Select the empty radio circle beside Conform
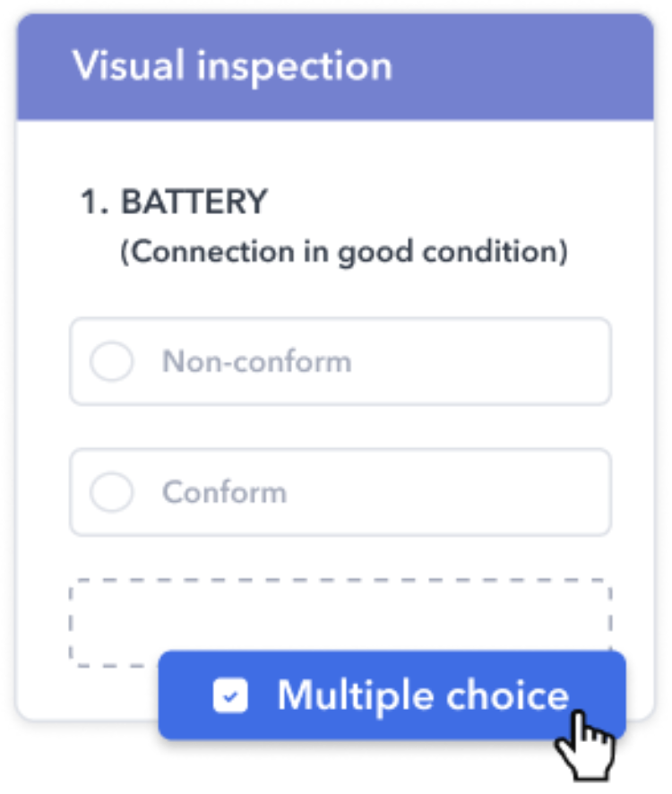672x794 pixels. pos(111,492)
